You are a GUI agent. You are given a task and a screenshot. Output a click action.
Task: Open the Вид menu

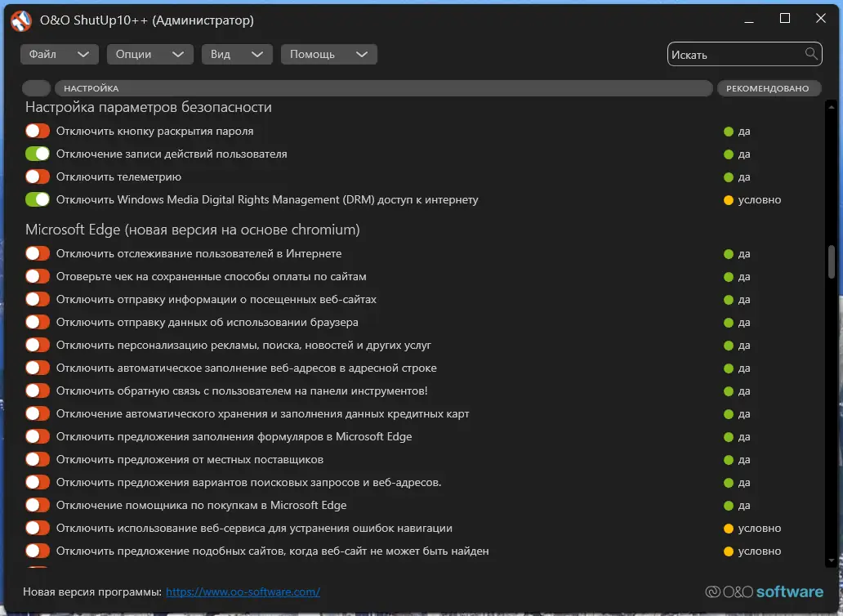[236, 55]
